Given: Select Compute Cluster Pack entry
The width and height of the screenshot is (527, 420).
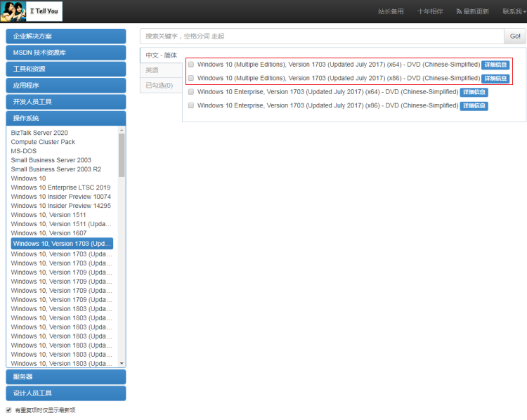Looking at the screenshot, I should [x=43, y=142].
